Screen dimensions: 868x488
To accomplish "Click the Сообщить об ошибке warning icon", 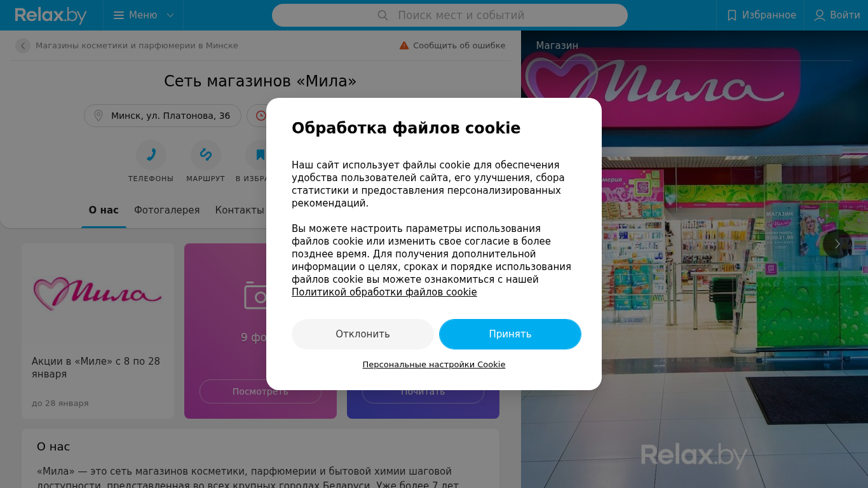I will pyautogui.click(x=404, y=46).
